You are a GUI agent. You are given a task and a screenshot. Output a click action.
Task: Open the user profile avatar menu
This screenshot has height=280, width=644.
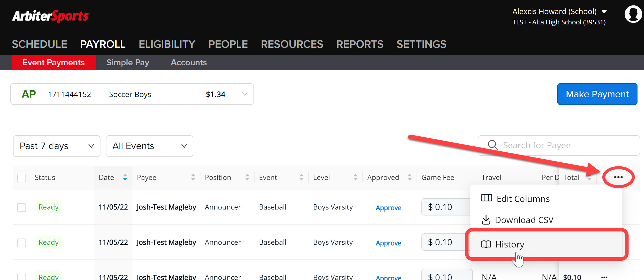tap(633, 14)
